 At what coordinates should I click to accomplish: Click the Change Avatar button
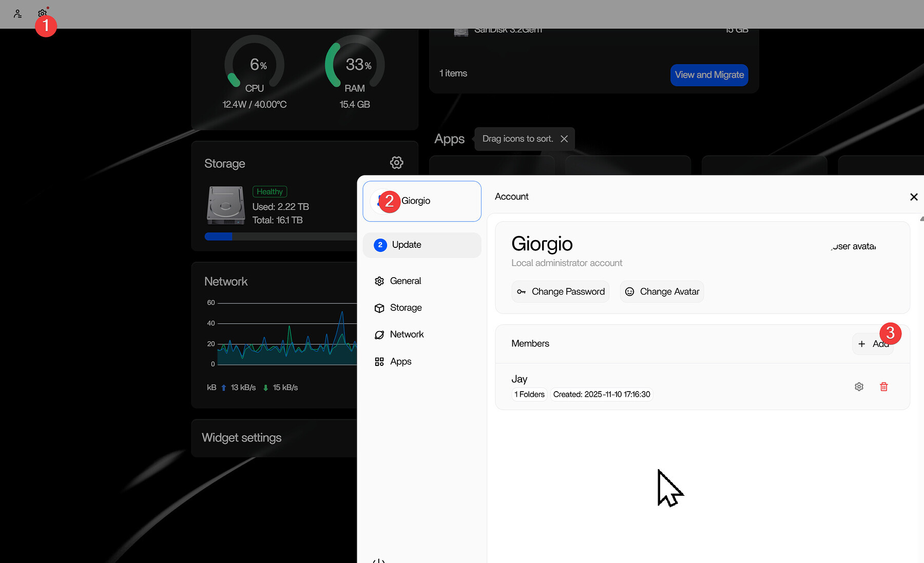662,292
